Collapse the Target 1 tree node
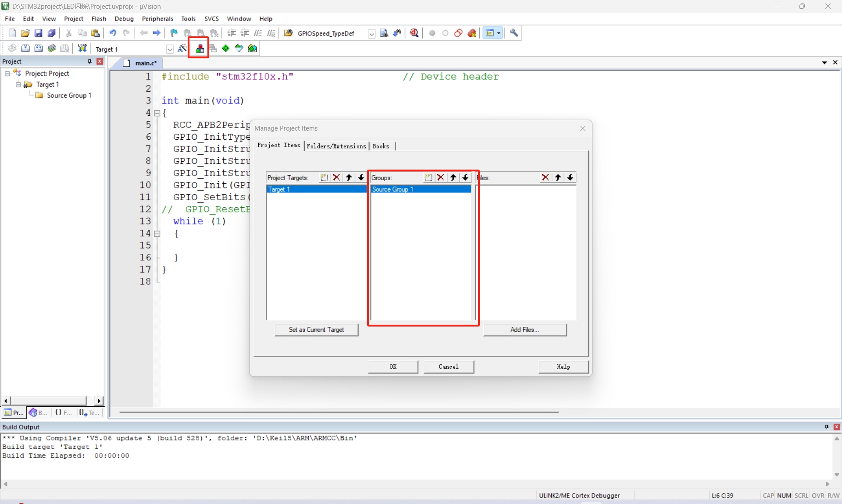842x504 pixels. tap(18, 85)
